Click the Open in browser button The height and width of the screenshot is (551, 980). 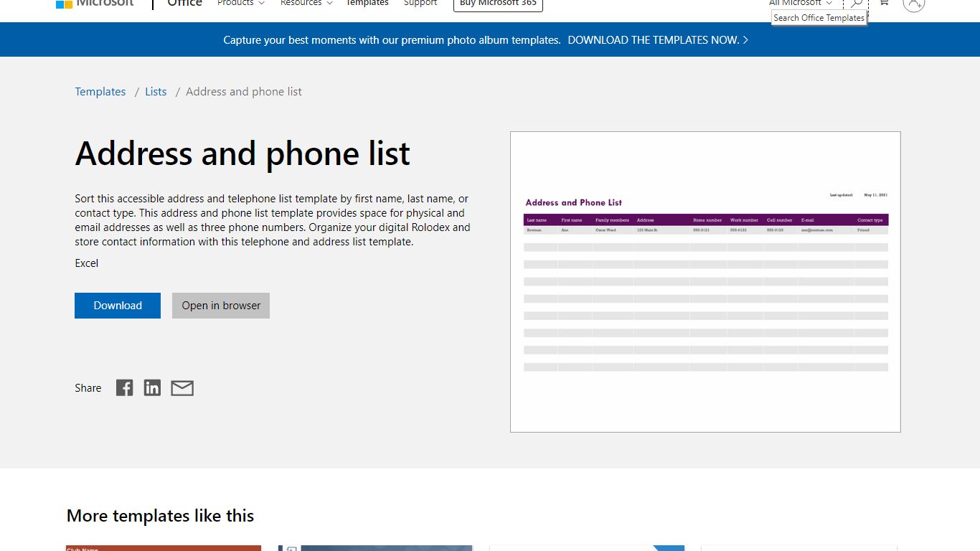(221, 306)
